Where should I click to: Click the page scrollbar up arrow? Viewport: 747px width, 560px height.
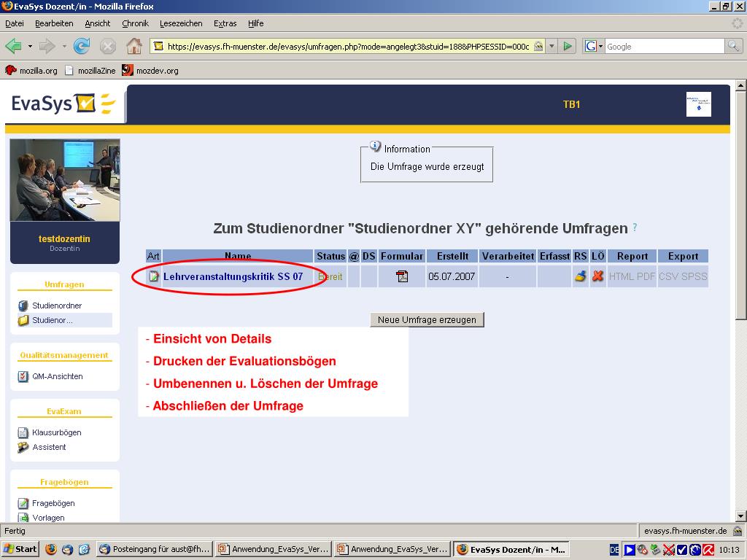pos(741,86)
